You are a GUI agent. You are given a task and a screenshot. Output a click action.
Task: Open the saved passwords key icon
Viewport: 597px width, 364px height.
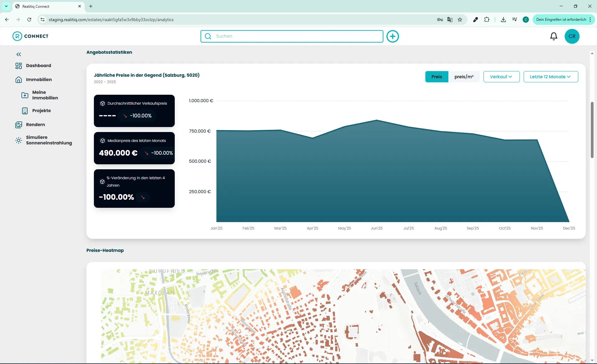pos(440,20)
